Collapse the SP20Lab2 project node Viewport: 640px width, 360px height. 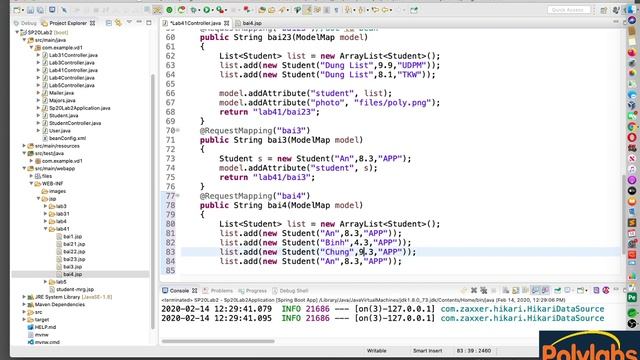pyautogui.click(x=17, y=32)
